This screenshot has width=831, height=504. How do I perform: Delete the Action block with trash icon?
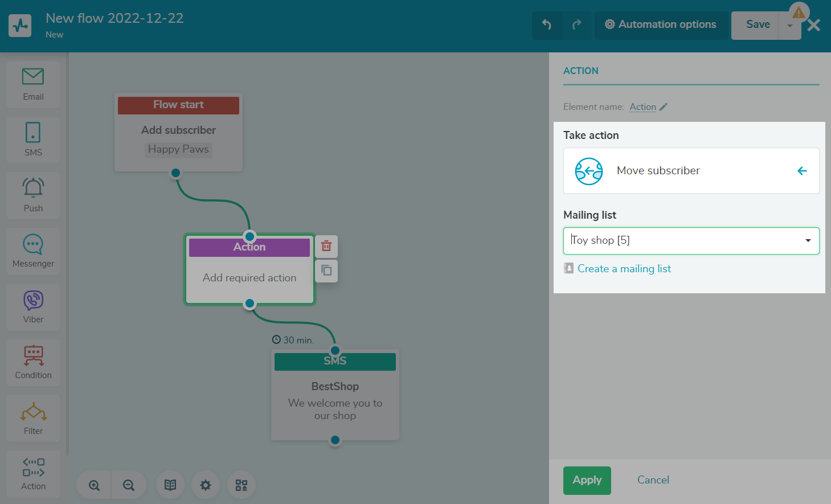[326, 246]
